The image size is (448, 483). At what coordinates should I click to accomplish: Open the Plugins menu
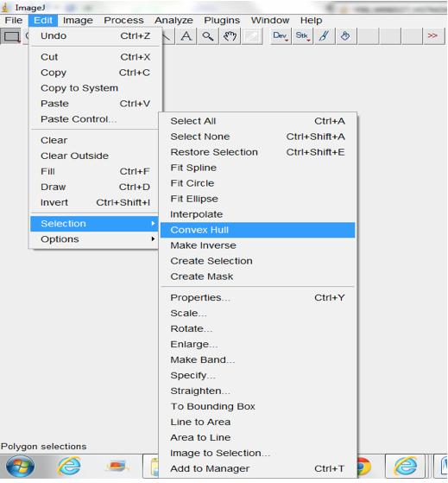pos(222,21)
